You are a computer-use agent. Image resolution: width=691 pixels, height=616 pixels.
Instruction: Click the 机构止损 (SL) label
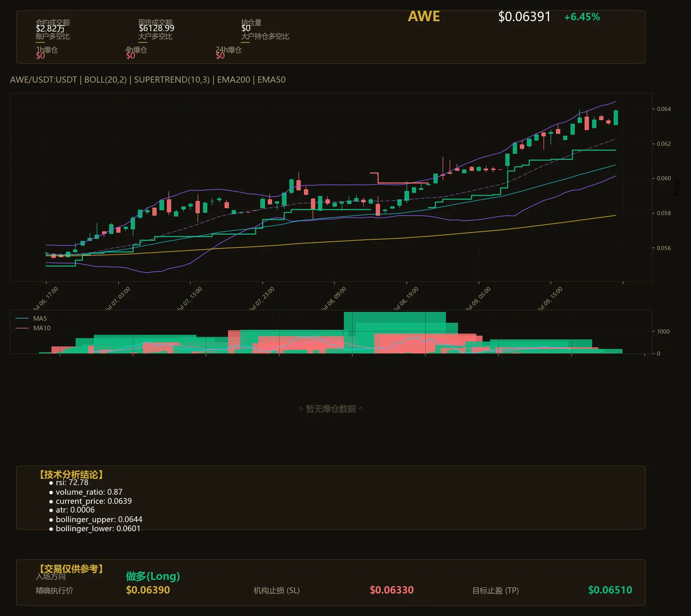click(277, 591)
